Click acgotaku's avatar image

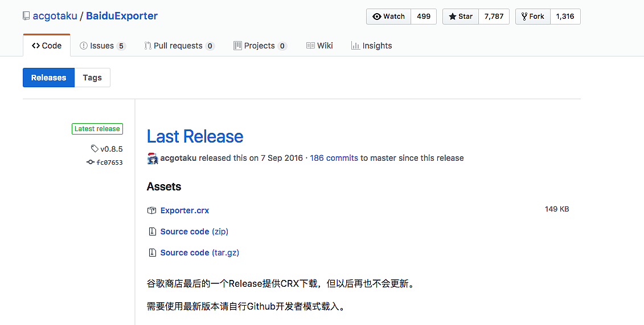[153, 159]
